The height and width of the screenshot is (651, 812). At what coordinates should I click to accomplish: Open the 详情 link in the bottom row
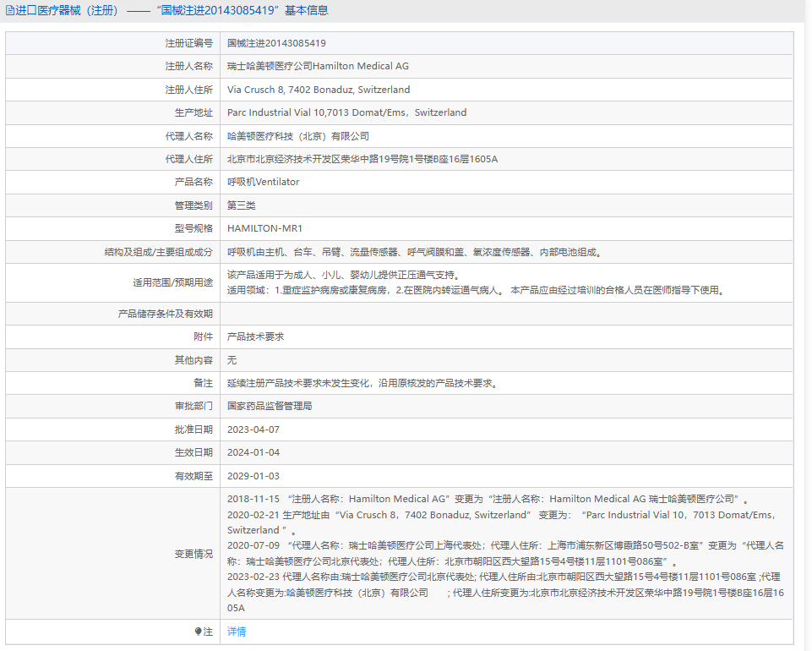point(237,632)
